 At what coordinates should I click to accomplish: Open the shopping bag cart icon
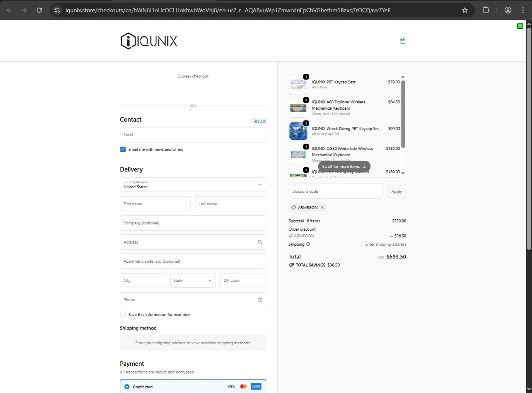[403, 41]
